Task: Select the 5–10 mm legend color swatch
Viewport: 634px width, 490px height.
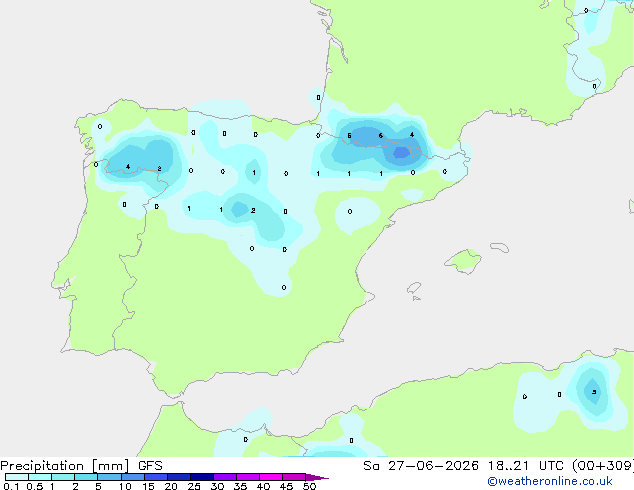Action: [x=109, y=477]
